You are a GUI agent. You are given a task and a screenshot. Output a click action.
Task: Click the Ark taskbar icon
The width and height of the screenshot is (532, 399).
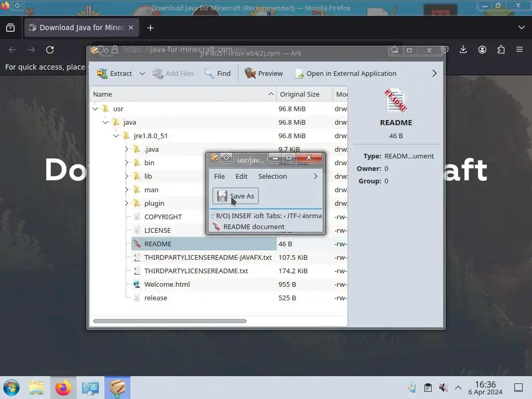click(117, 388)
